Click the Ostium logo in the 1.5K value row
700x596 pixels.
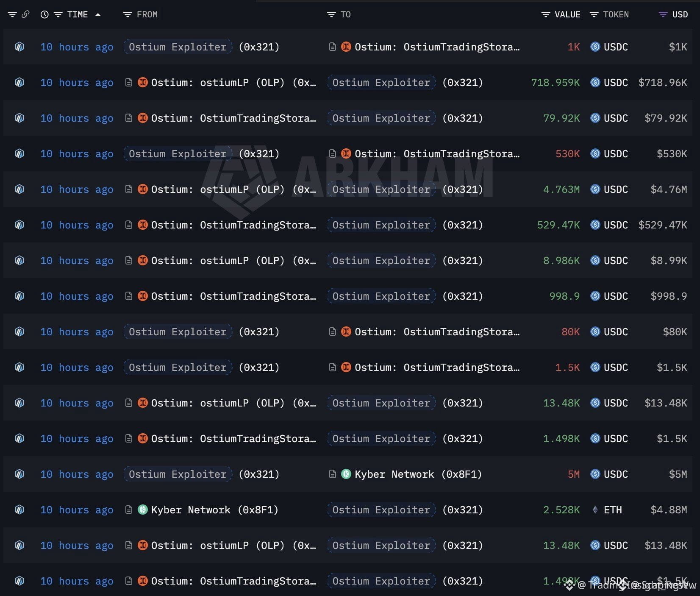coord(346,367)
